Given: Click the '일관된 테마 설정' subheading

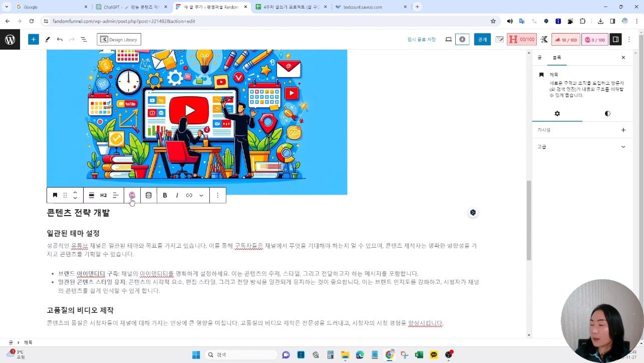Looking at the screenshot, I should click(x=73, y=233).
